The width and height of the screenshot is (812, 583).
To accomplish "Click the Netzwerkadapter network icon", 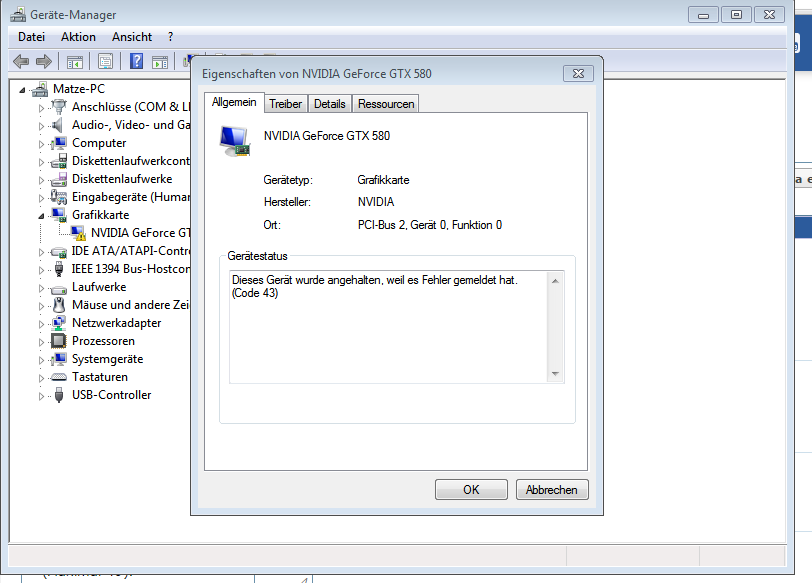I will 59,323.
